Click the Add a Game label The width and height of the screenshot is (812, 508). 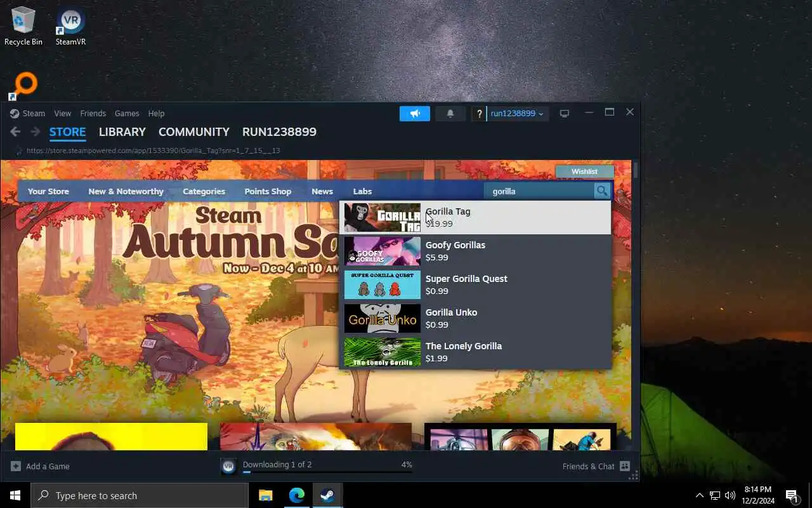coord(48,466)
